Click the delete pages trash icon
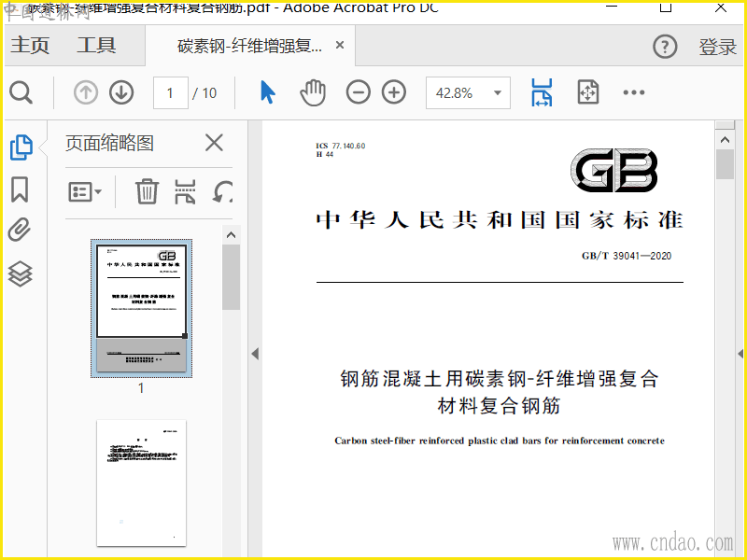Image resolution: width=747 pixels, height=560 pixels. 147,191
